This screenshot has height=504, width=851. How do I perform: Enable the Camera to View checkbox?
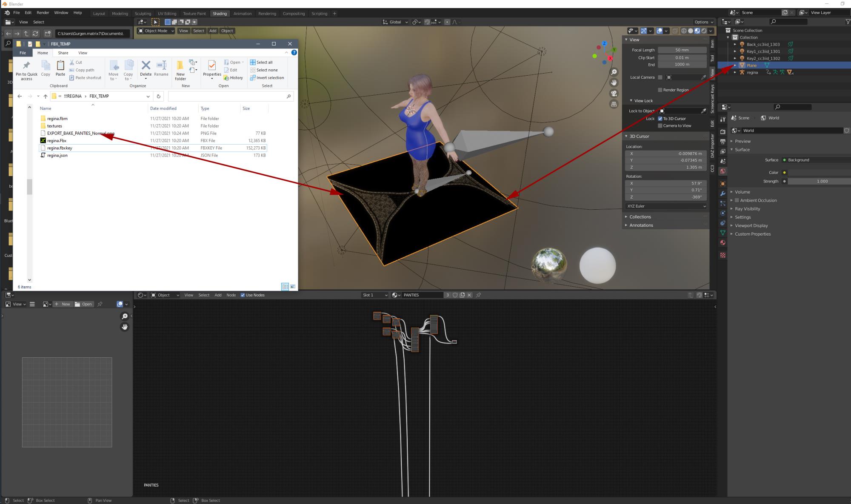pos(660,126)
